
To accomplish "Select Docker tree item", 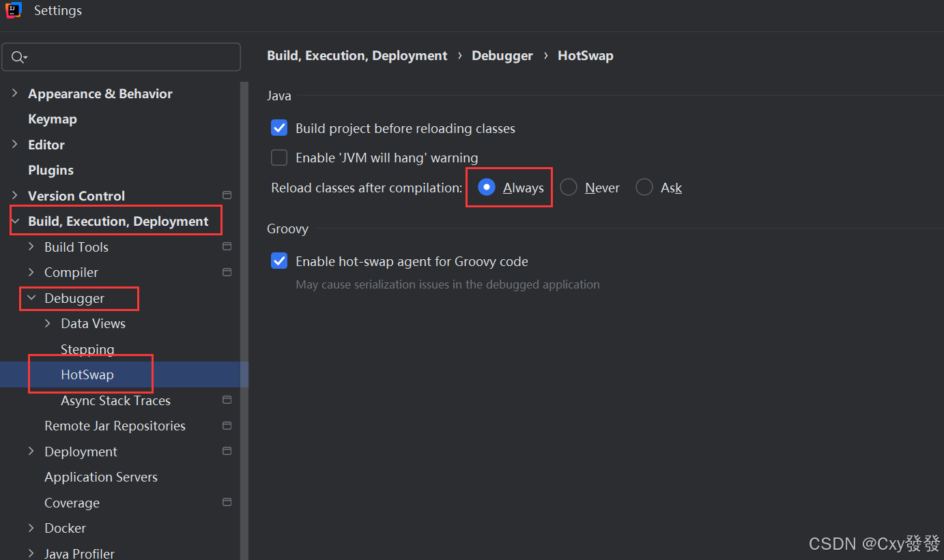I will pyautogui.click(x=65, y=528).
